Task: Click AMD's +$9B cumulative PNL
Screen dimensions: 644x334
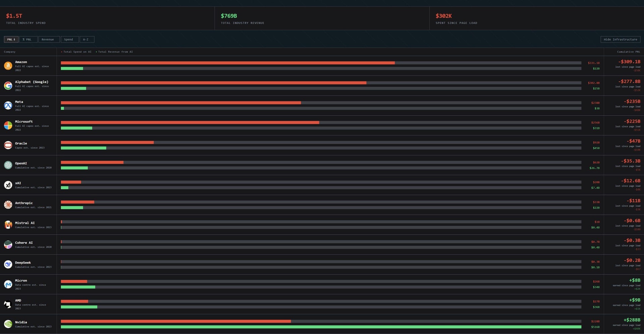Action: point(635,300)
